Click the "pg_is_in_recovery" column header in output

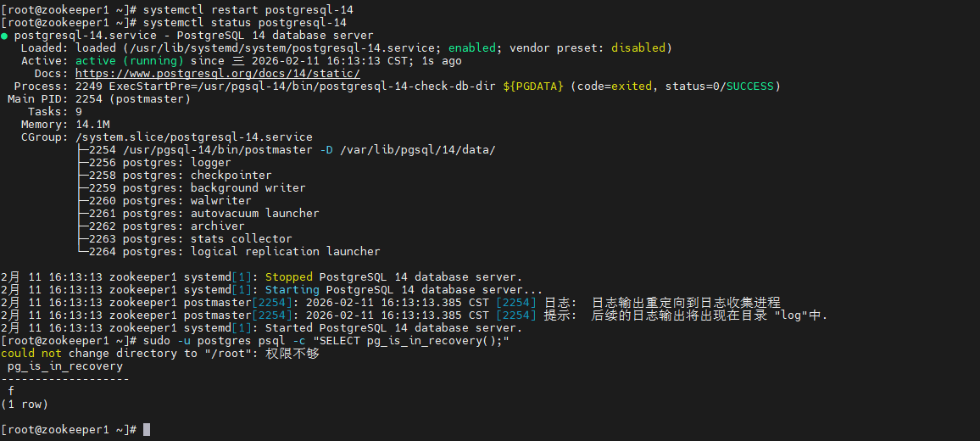click(x=64, y=366)
